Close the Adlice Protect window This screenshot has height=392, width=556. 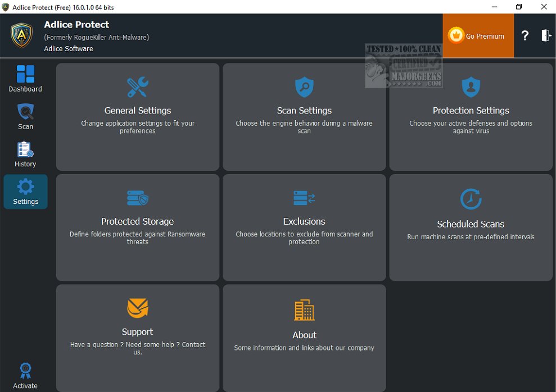pos(544,7)
